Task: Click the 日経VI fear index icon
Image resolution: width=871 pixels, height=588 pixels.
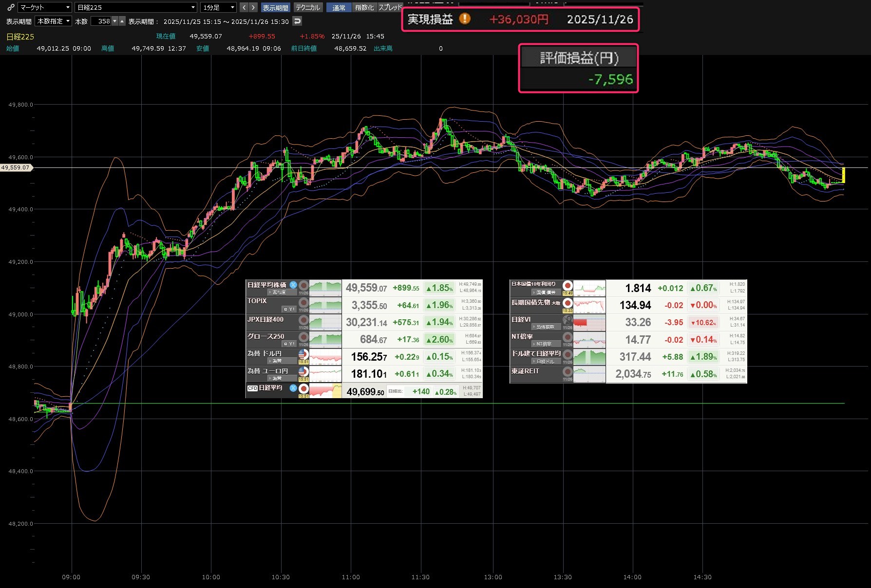Action: point(568,320)
